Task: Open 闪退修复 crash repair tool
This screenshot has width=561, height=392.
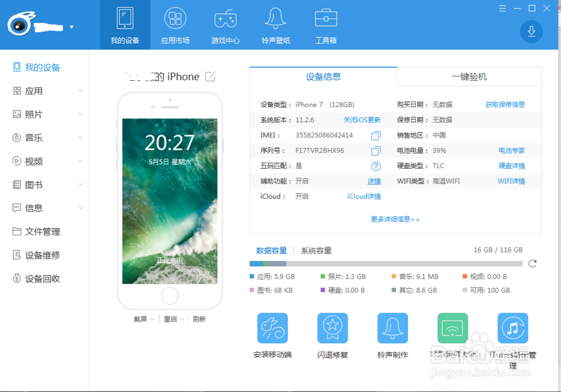Action: [332, 335]
